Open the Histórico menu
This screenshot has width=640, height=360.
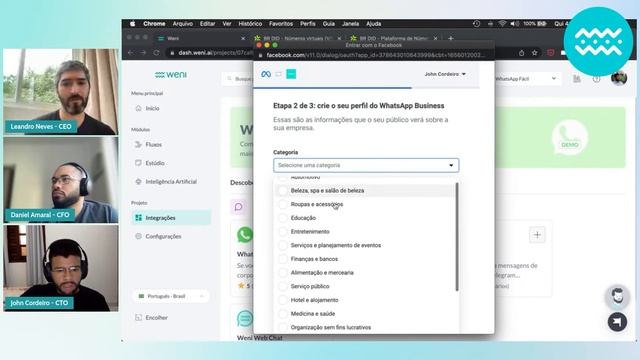[x=250, y=24]
